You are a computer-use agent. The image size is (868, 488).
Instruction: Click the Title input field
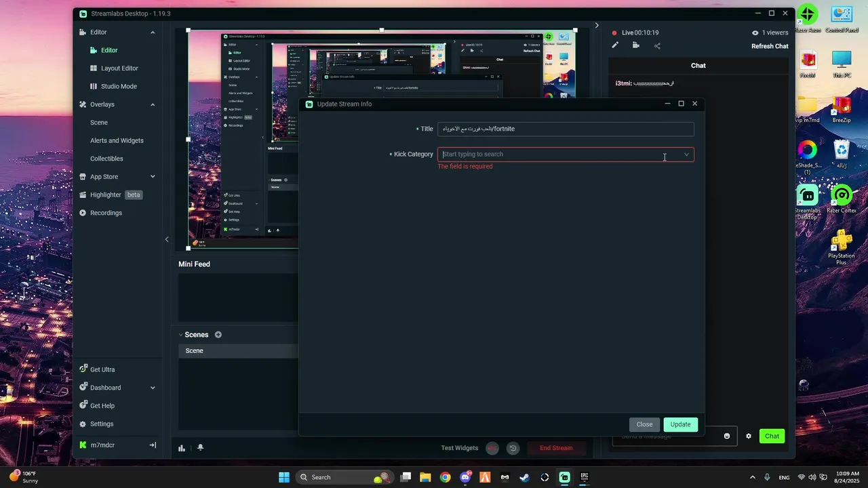566,129
